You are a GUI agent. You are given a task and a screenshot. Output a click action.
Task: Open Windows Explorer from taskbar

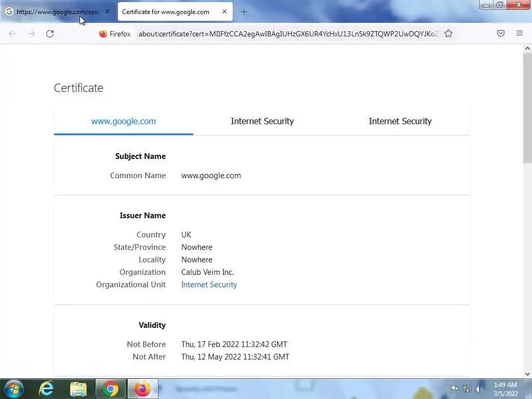click(78, 389)
